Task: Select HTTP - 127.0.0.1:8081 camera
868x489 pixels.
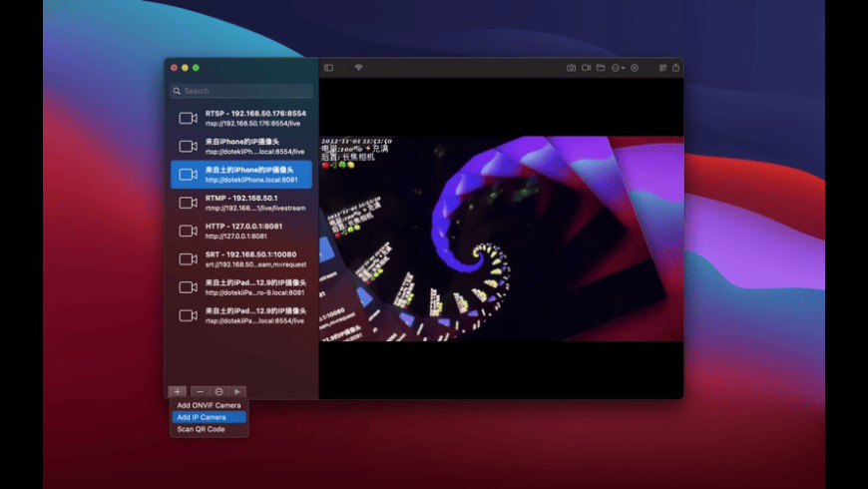Action: [241, 231]
